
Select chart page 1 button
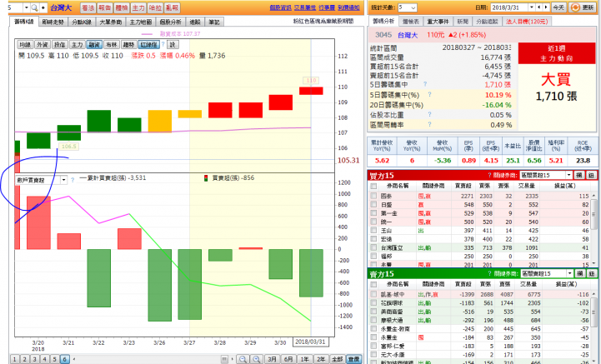[x=14, y=359]
